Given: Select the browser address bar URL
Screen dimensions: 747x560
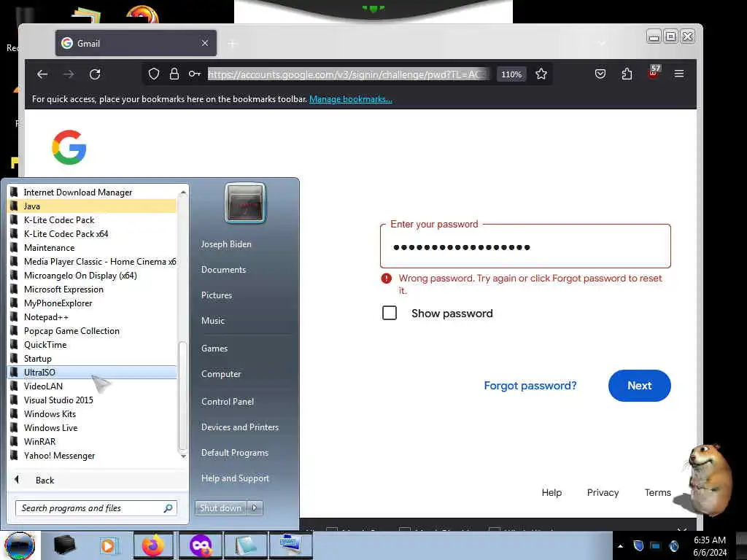Looking at the screenshot, I should click(x=348, y=74).
